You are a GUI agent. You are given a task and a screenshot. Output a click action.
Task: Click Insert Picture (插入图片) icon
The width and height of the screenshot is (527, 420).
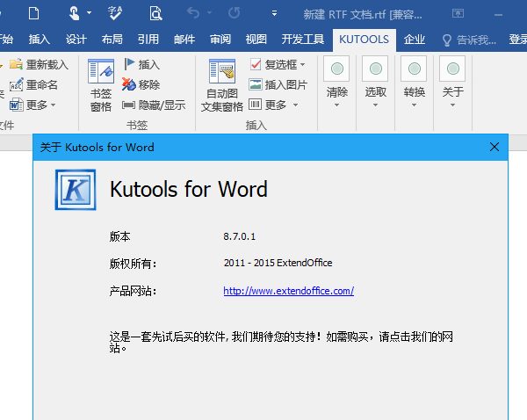coord(256,84)
